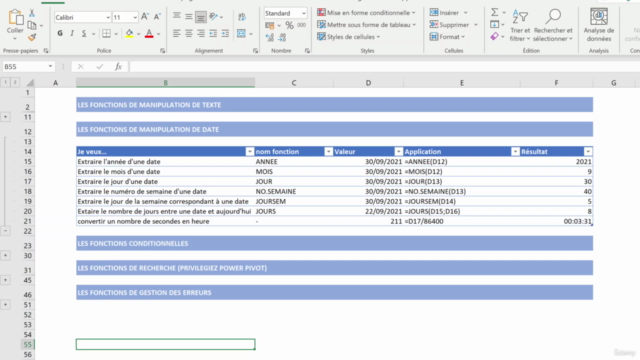Align text to the top
This screenshot has width=640, height=360.
(x=176, y=16)
